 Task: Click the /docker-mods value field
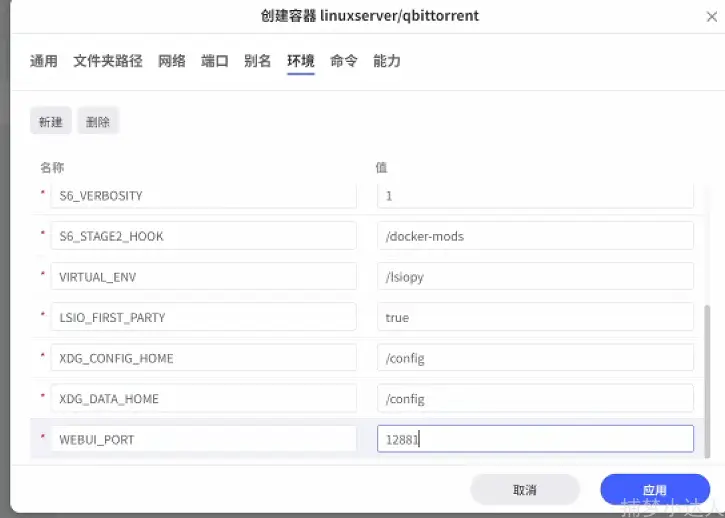[535, 236]
